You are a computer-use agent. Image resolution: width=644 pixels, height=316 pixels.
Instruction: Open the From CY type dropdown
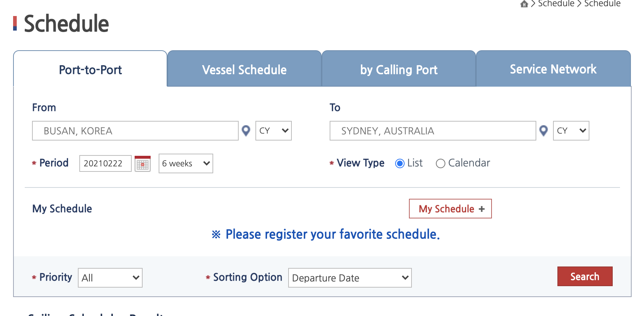pos(274,131)
